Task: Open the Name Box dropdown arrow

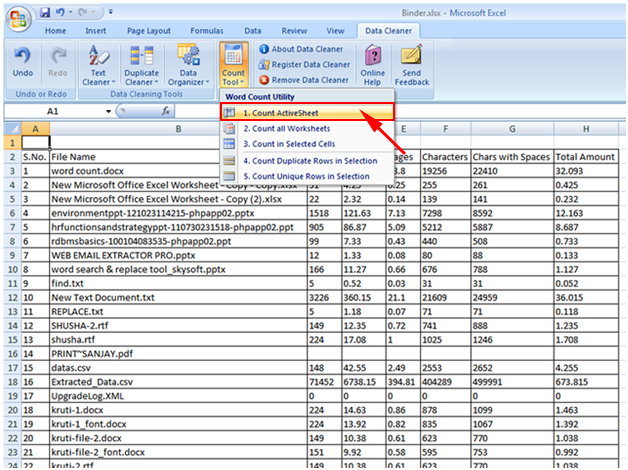Action: [108, 111]
